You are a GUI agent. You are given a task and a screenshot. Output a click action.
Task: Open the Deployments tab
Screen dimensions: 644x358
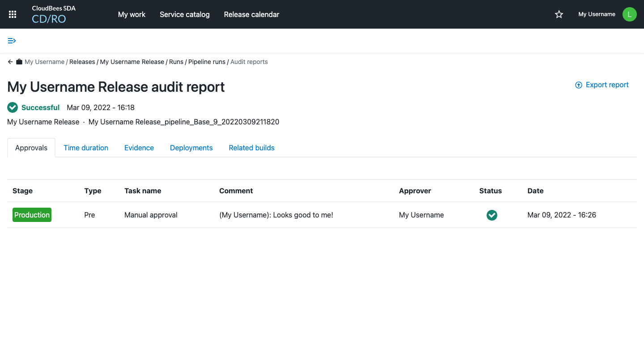coord(191,148)
